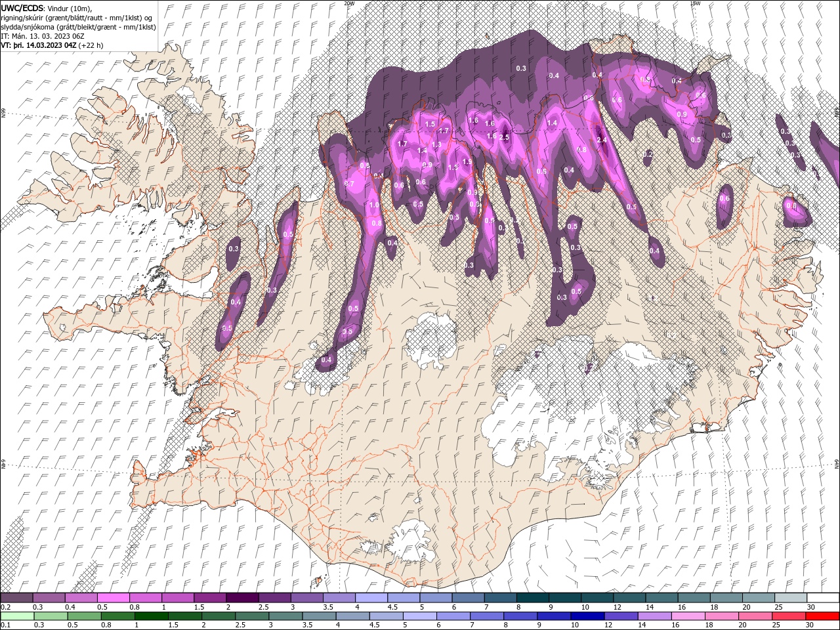840x630 pixels.
Task: Pick the 8–9 dark teal snow swatch
Action: tap(532, 598)
